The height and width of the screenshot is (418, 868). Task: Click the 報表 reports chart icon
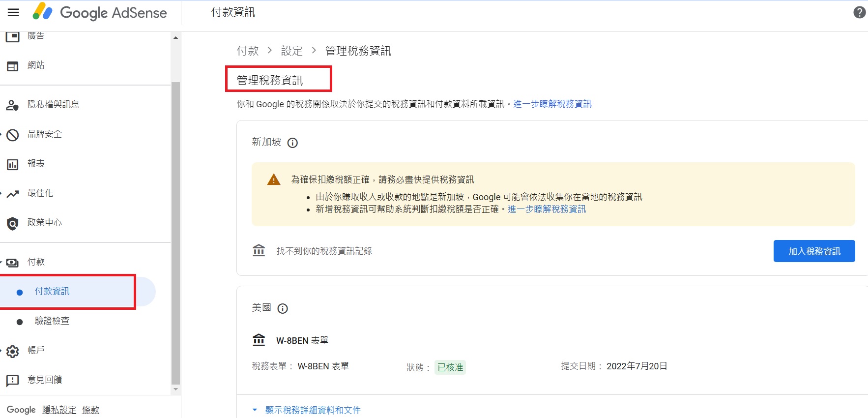click(x=13, y=164)
